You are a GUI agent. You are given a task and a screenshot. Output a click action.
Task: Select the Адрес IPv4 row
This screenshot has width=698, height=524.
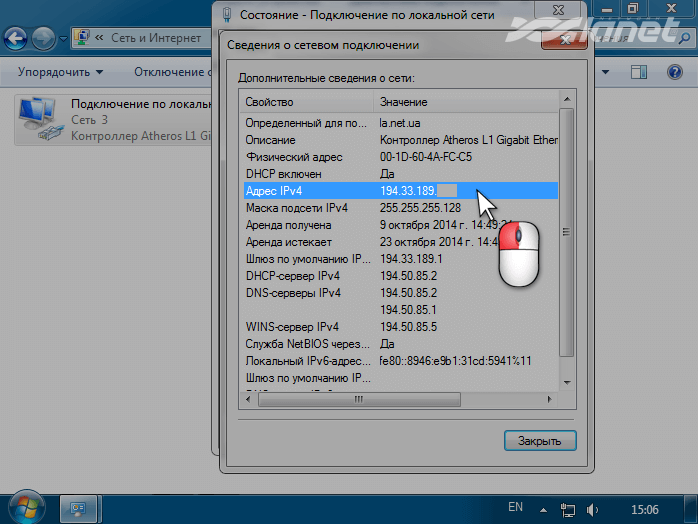tap(300, 190)
